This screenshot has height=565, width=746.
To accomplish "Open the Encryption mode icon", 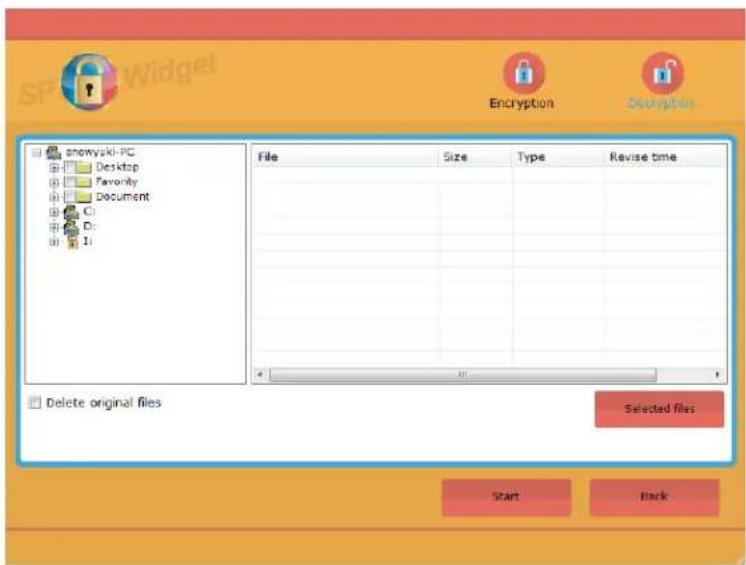I will pos(524,74).
